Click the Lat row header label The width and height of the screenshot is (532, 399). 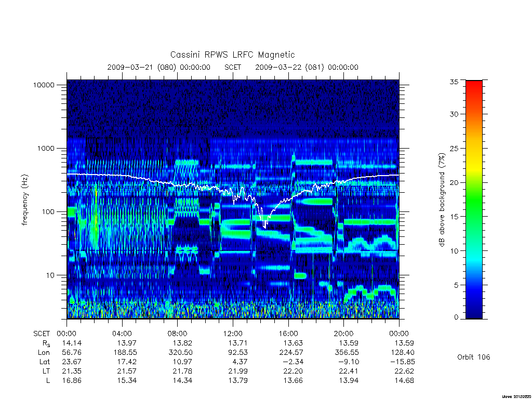(45, 362)
